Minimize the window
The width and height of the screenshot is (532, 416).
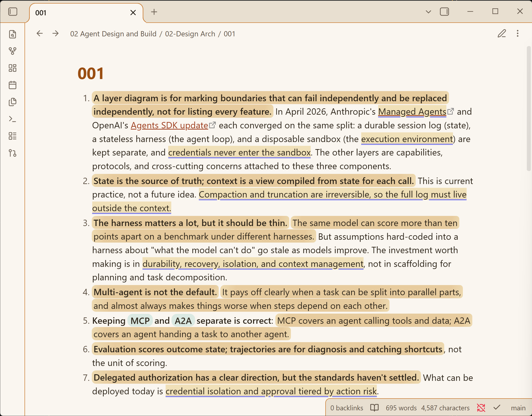[x=470, y=12]
